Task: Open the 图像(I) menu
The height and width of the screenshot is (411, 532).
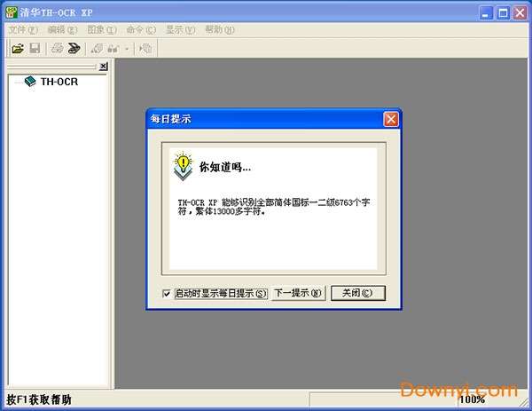Action: click(102, 30)
